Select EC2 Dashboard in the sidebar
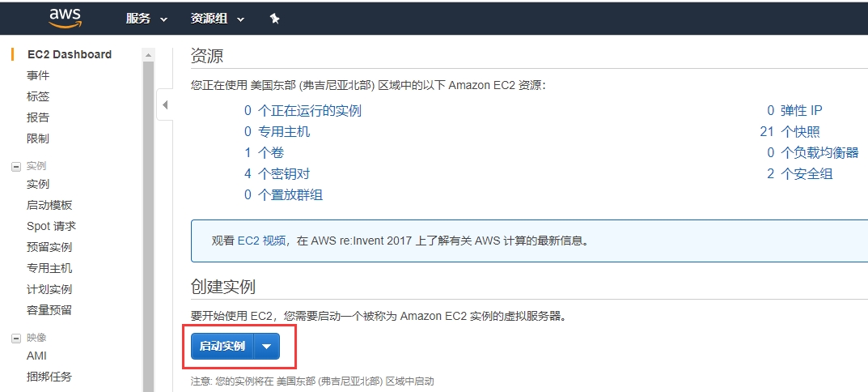The width and height of the screenshot is (868, 392). (70, 54)
